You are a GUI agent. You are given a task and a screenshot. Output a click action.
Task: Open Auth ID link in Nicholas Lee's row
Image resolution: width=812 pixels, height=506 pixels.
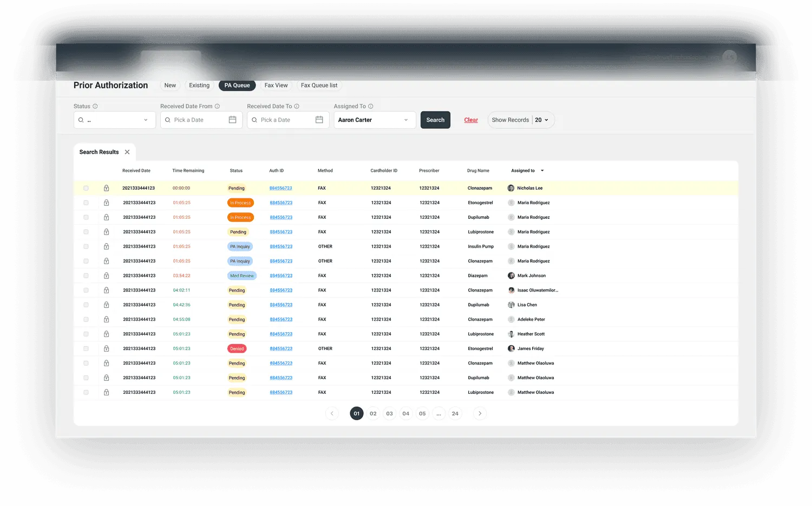pos(280,188)
